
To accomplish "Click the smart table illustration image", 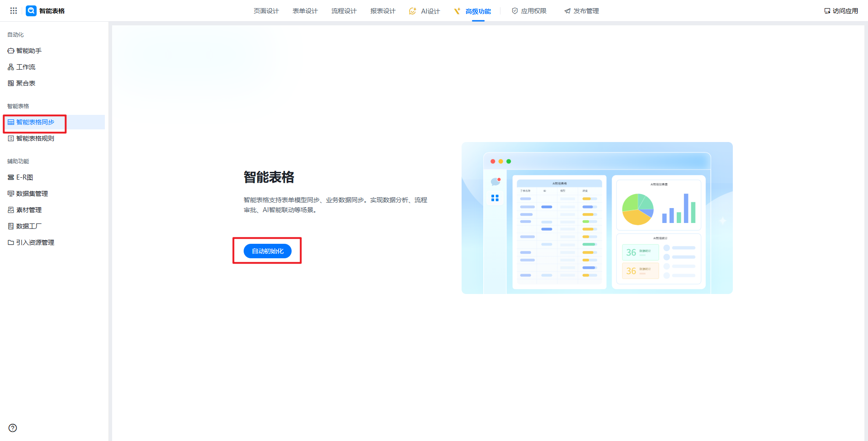I will click(597, 218).
